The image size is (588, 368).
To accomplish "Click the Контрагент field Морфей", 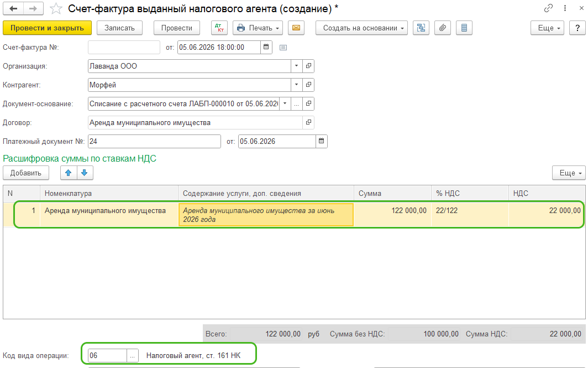I will point(190,85).
